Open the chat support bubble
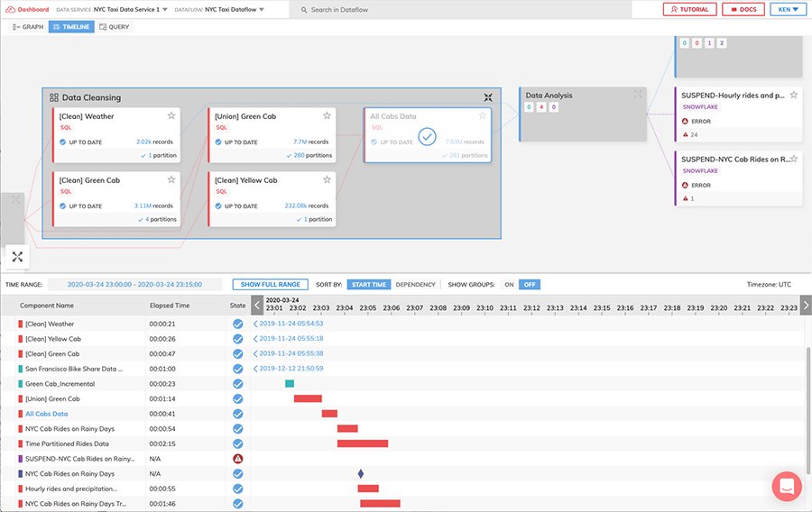The image size is (812, 512). click(x=787, y=487)
